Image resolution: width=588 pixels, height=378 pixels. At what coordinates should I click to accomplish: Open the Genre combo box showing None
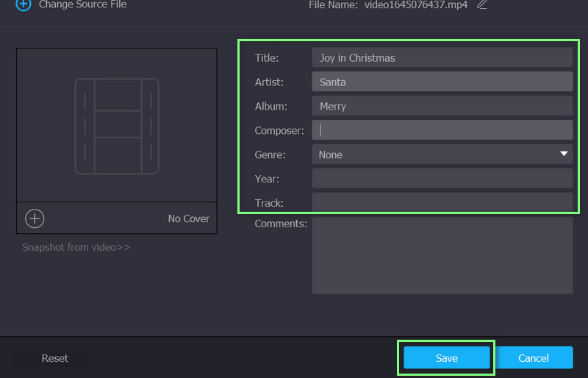[x=434, y=154]
